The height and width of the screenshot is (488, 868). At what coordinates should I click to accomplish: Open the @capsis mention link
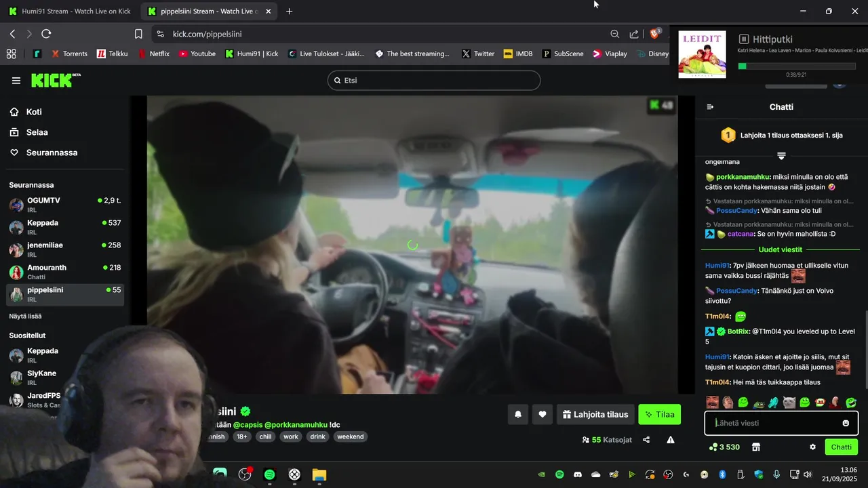pos(248,424)
